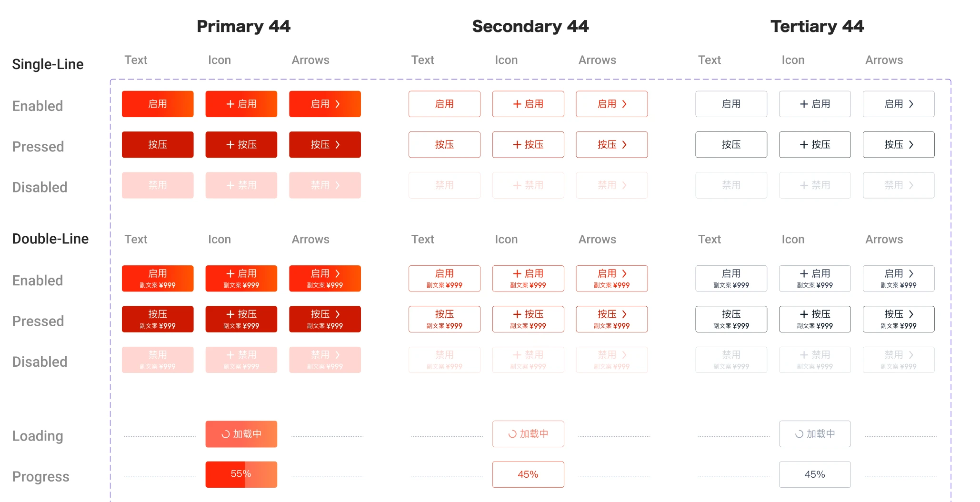Click plus icon on Secondary double-line enabled button
The width and height of the screenshot is (980, 502).
pyautogui.click(x=517, y=273)
